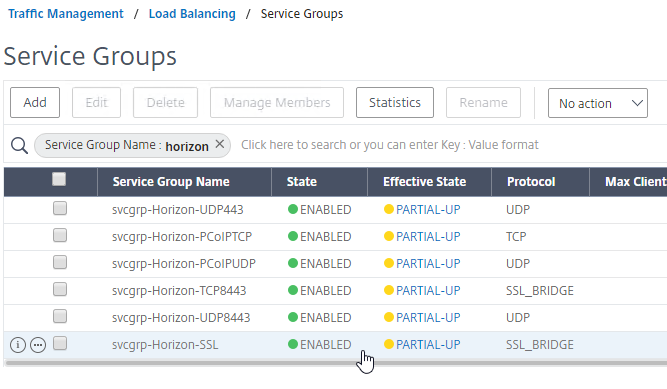Screen dimensions: 667x389
Task: Click green ENABLED status dot for svcgrp-Horizon-UDP443
Action: [x=293, y=209]
